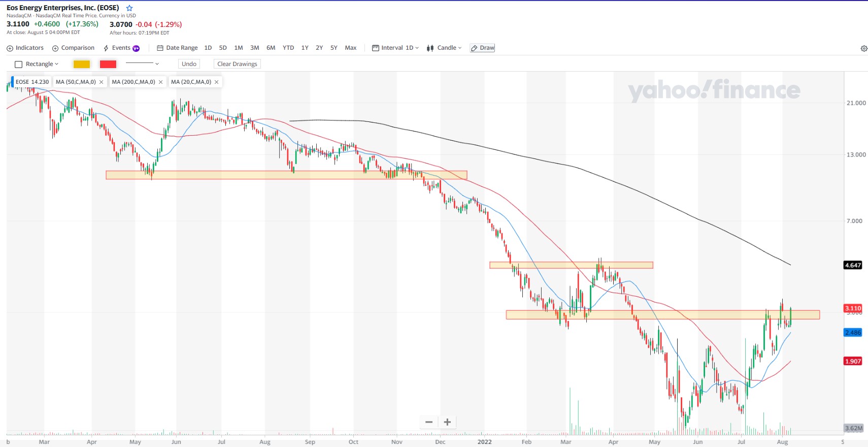868x447 pixels.
Task: Pick the red line color swatch
Action: [108, 64]
